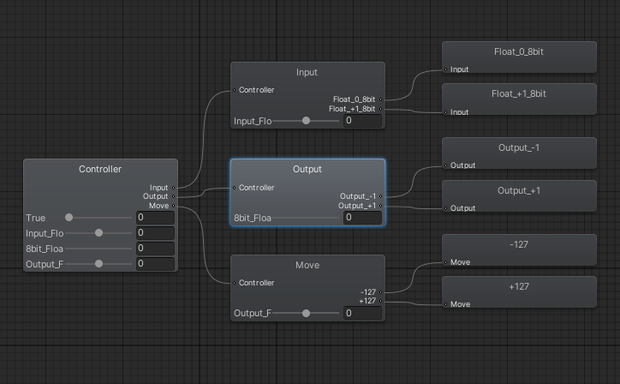Click the Input_Flo value field in Input node

click(362, 121)
